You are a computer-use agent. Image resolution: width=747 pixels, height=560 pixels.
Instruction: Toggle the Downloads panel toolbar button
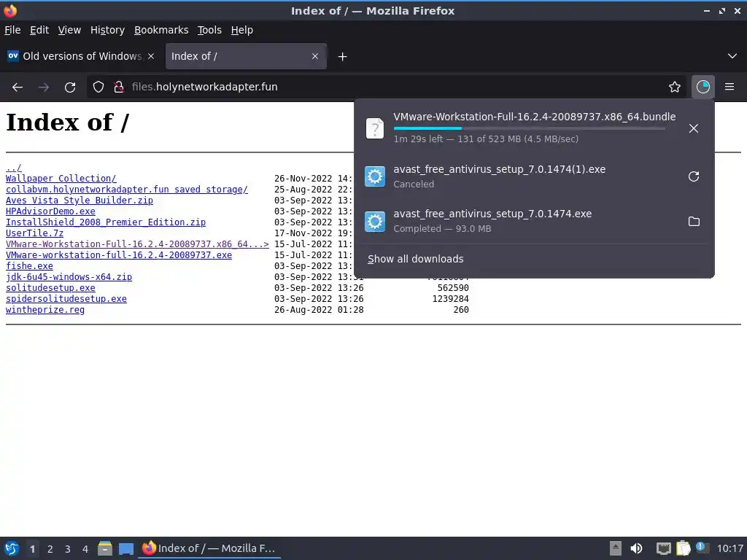703,87
